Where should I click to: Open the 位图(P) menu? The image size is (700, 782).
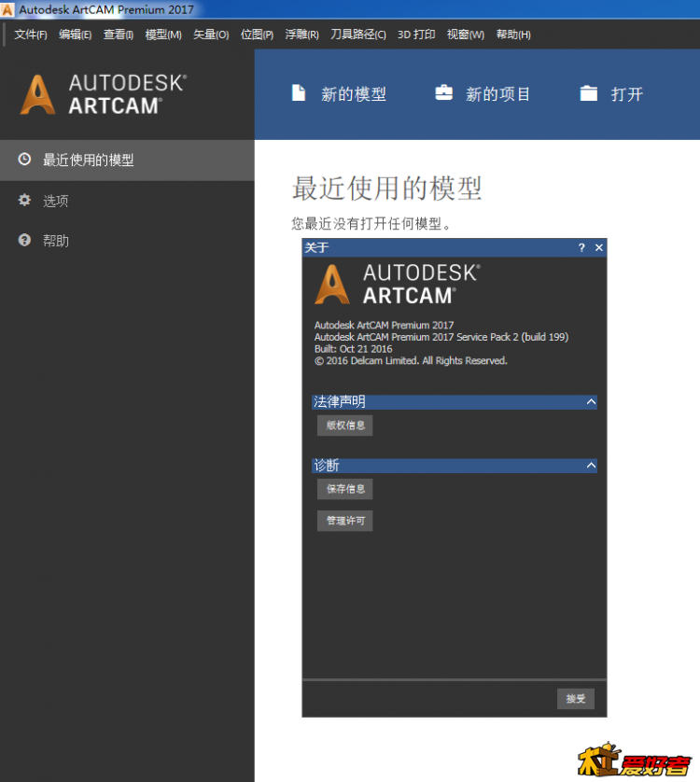click(257, 35)
